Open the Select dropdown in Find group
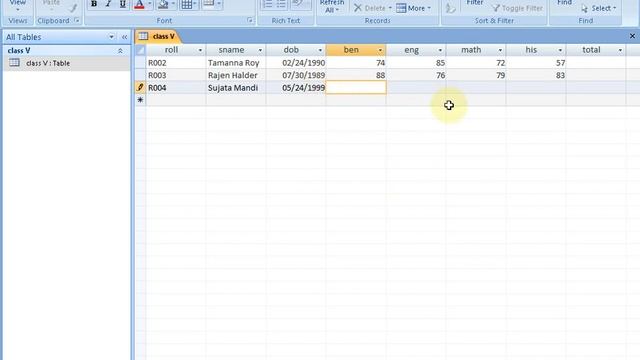Image resolution: width=640 pixels, height=360 pixels. (x=598, y=8)
